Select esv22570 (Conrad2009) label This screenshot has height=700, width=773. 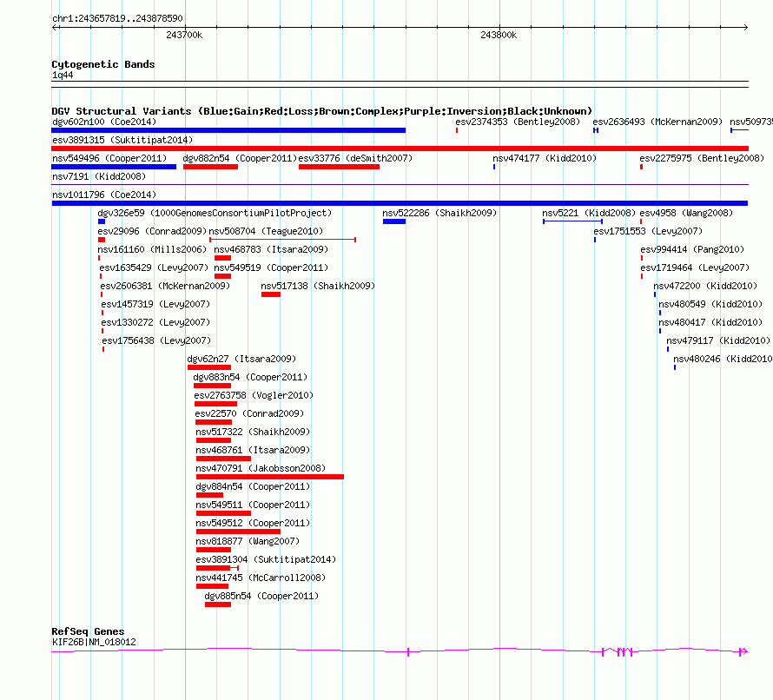pos(249,413)
